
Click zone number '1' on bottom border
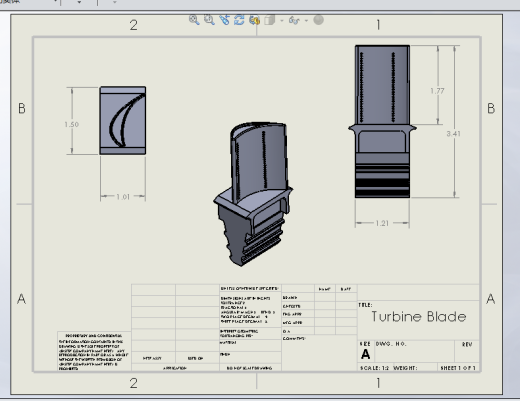378,383
